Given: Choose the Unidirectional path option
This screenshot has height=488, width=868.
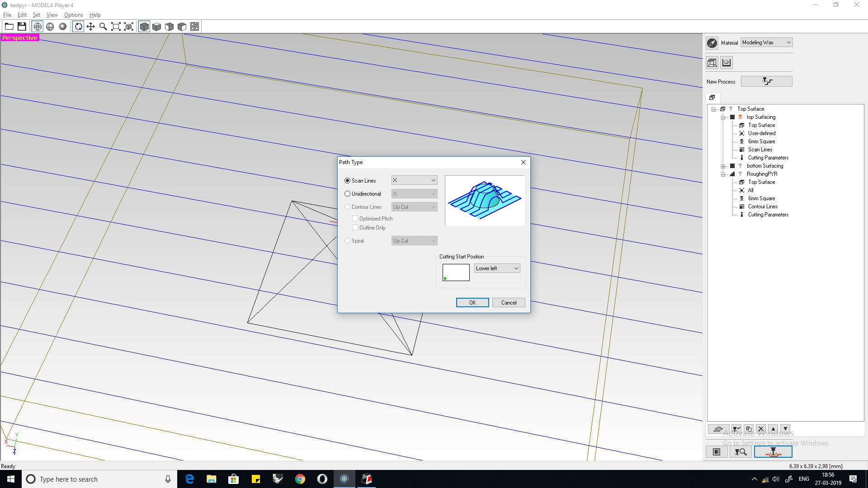Looking at the screenshot, I should pyautogui.click(x=348, y=194).
